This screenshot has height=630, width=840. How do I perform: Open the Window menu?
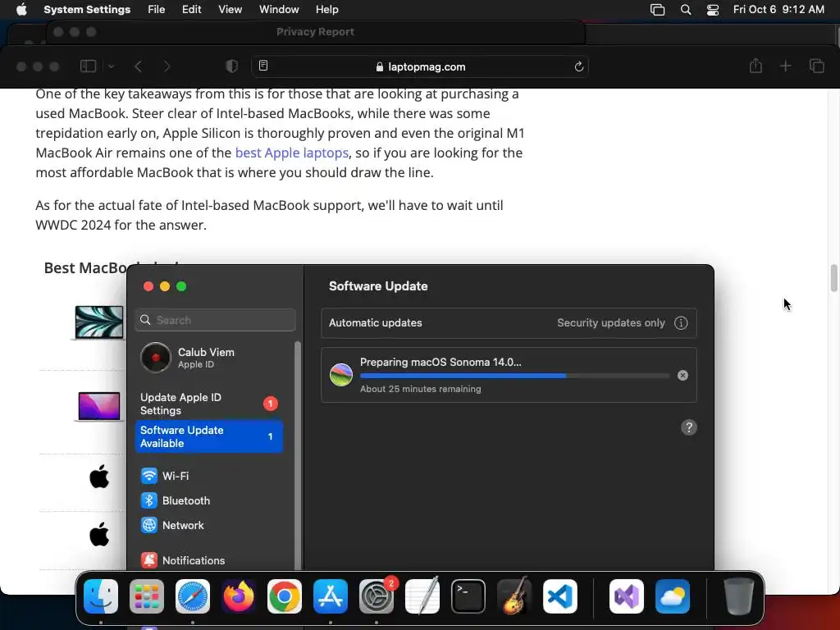279,10
